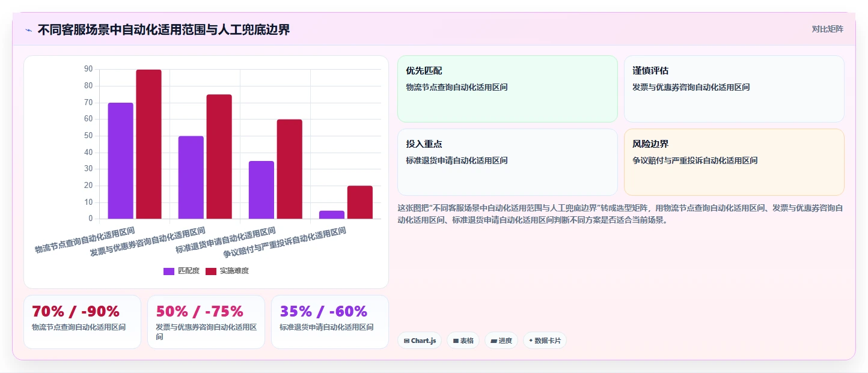Screen dimensions: 868x373
Task: Open the 谨慎评估 matrix card
Action: [734, 89]
